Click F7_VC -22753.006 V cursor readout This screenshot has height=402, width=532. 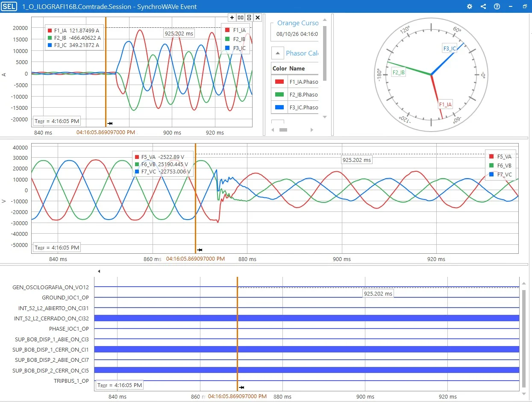(x=163, y=172)
